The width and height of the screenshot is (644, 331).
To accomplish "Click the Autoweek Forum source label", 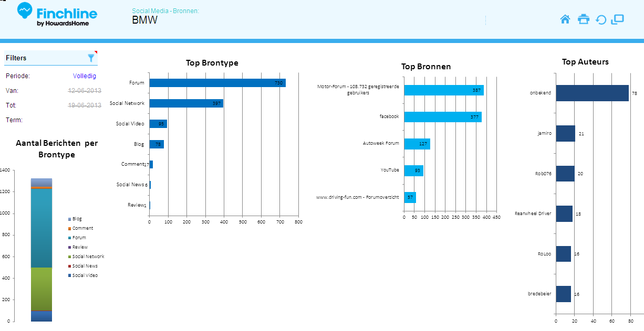I will click(x=381, y=143).
